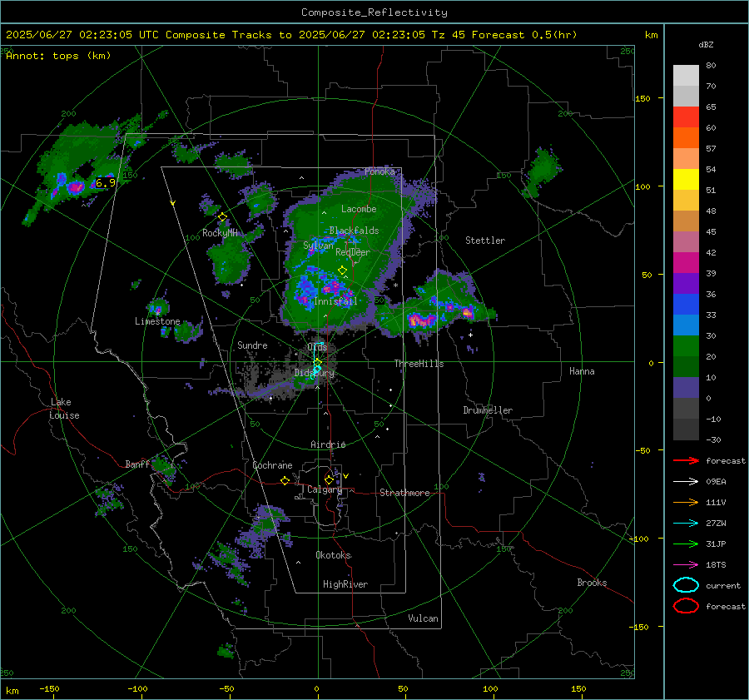Click the -100 tick on the bottom axis
This screenshot has width=749, height=700.
(137, 689)
